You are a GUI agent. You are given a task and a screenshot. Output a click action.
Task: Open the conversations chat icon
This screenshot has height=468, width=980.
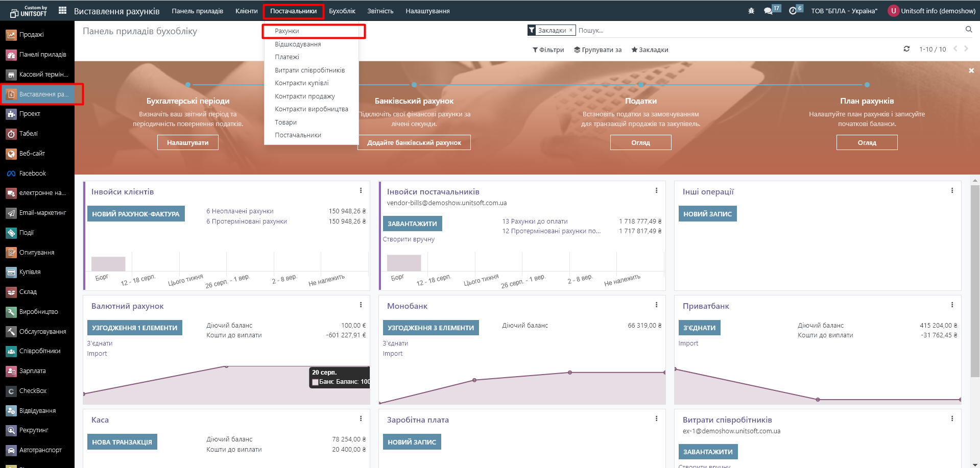point(768,11)
